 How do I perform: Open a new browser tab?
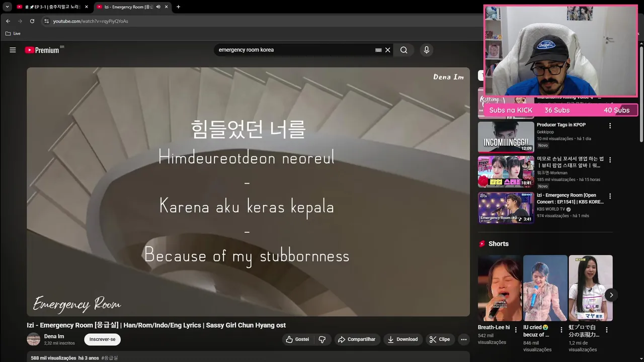tap(178, 7)
